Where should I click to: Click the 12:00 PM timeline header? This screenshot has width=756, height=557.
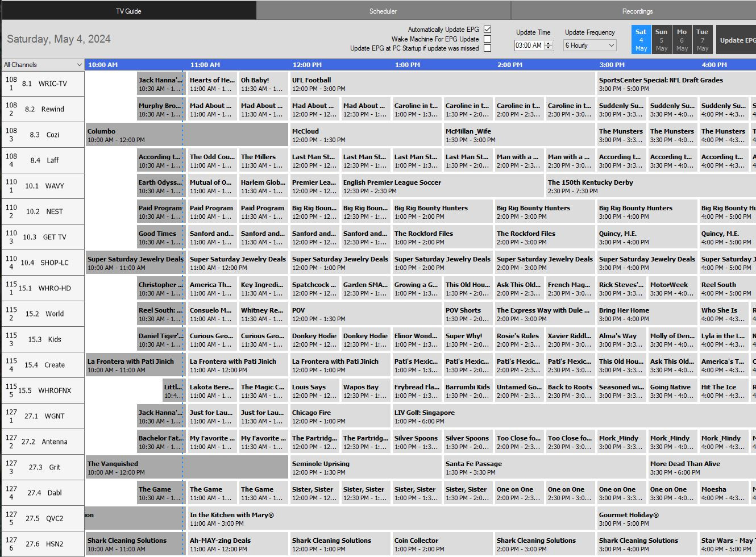pyautogui.click(x=307, y=65)
